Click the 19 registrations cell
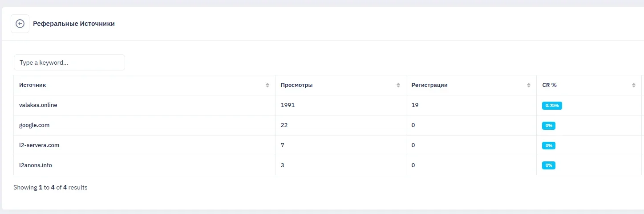Viewport: 644px width, 214px height. pyautogui.click(x=415, y=105)
